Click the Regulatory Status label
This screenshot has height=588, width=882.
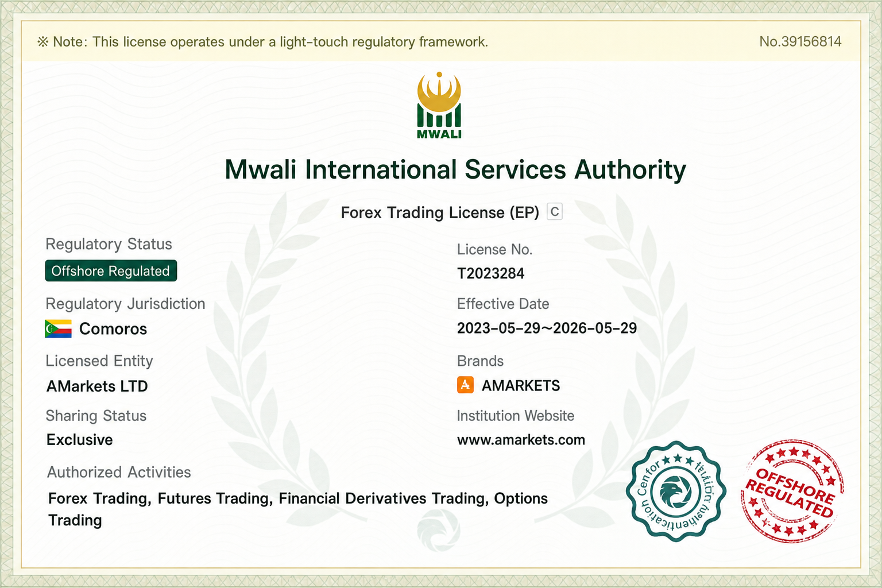point(109,244)
